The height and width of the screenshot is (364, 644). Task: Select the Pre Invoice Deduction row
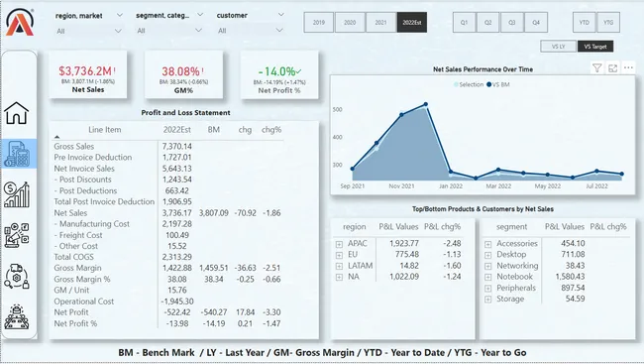coord(93,157)
